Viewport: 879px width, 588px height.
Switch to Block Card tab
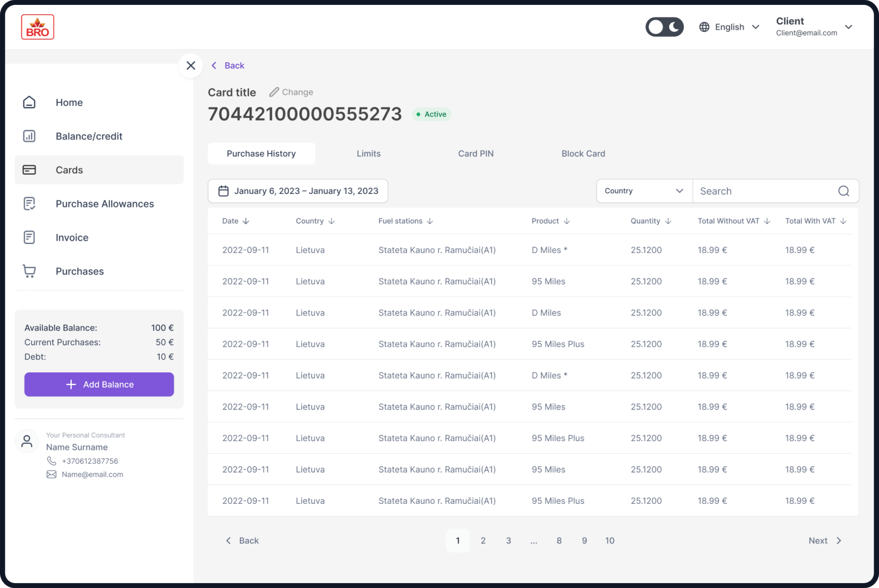coord(583,153)
